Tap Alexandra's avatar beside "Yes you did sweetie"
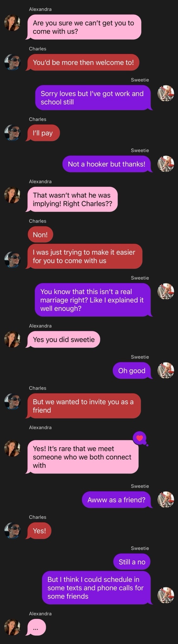 click(12, 339)
